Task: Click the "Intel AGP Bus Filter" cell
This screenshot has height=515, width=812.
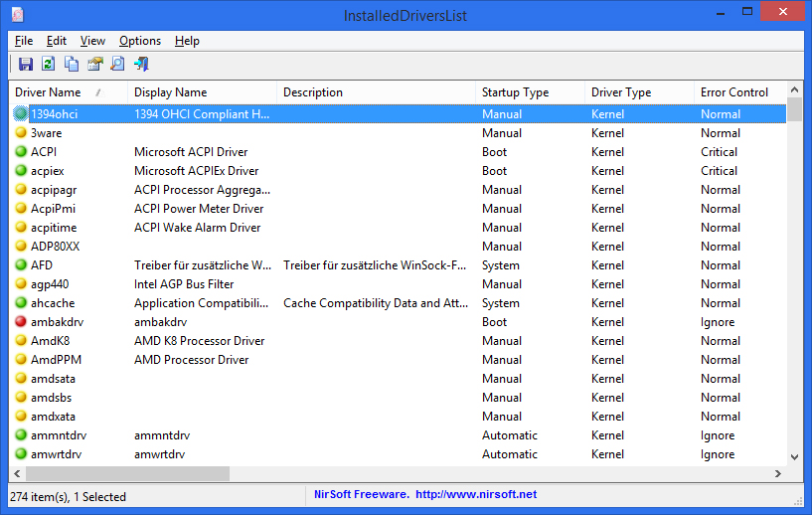Action: tap(184, 284)
